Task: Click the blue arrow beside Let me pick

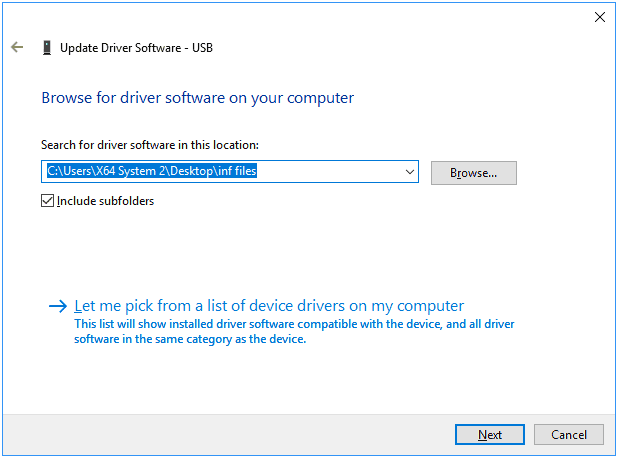Action: click(58, 306)
